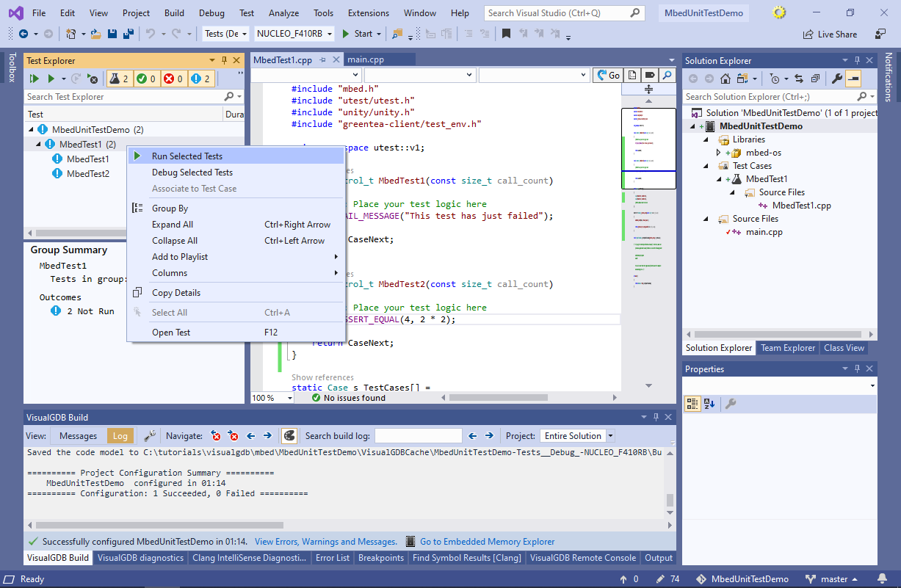Open the Extensions menu in menu bar
This screenshot has width=901, height=588.
pos(369,13)
